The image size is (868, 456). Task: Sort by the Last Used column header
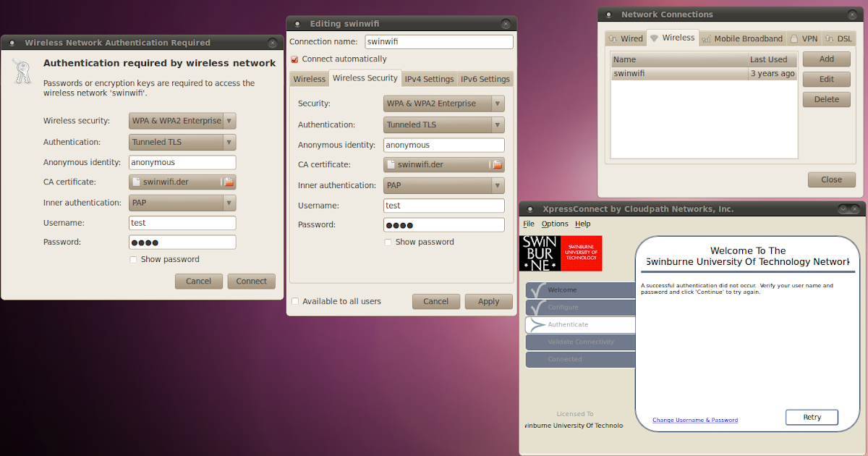[x=773, y=59]
